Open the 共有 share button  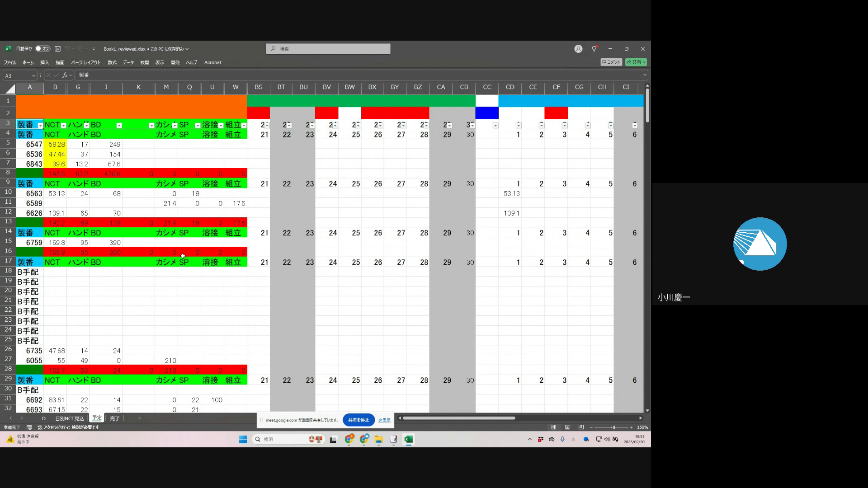point(636,62)
